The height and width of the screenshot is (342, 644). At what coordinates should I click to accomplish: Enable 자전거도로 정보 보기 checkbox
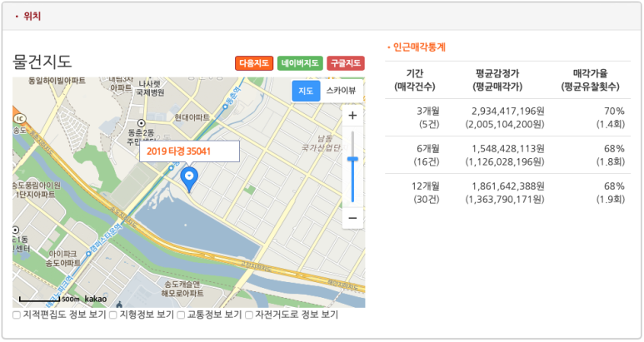(249, 315)
